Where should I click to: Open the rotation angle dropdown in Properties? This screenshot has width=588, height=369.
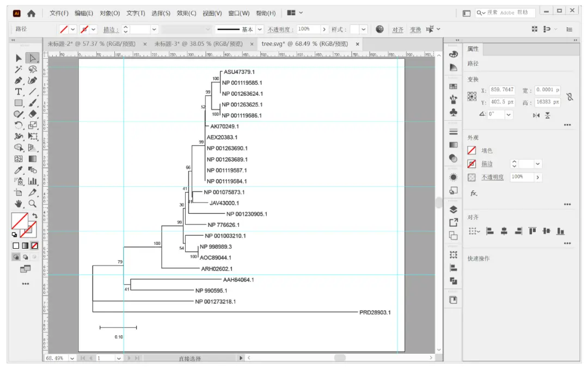pos(509,114)
